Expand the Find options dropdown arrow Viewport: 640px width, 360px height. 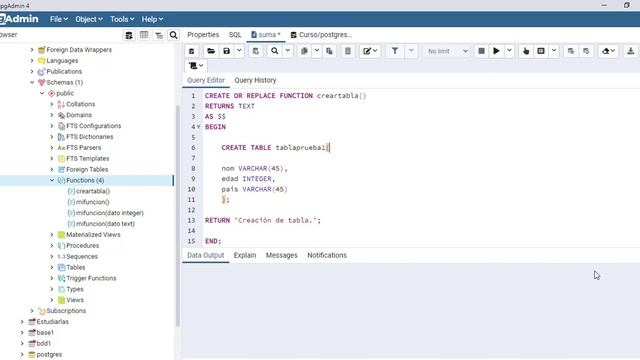[287, 51]
